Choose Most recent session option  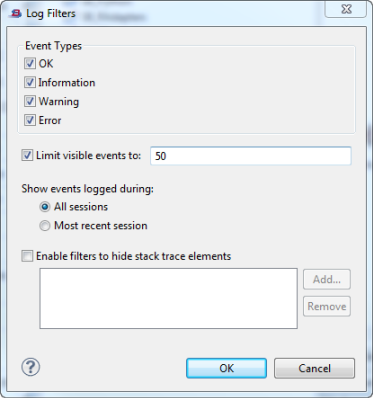point(45,226)
